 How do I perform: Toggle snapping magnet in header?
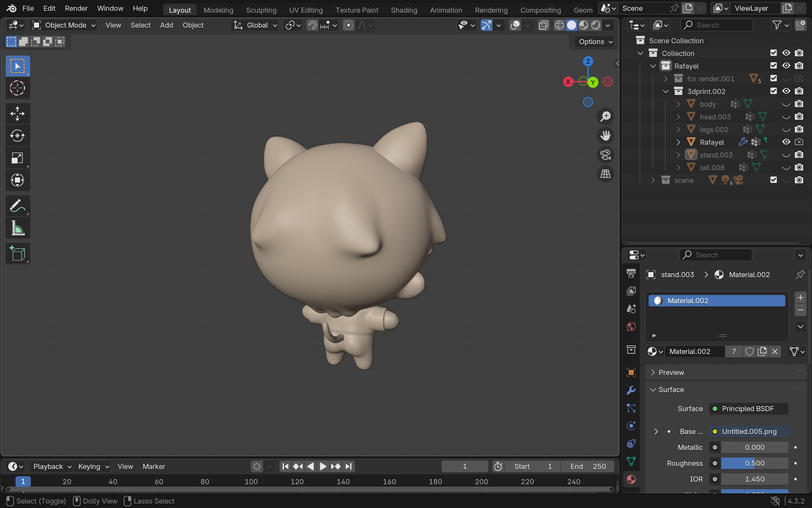(x=312, y=25)
